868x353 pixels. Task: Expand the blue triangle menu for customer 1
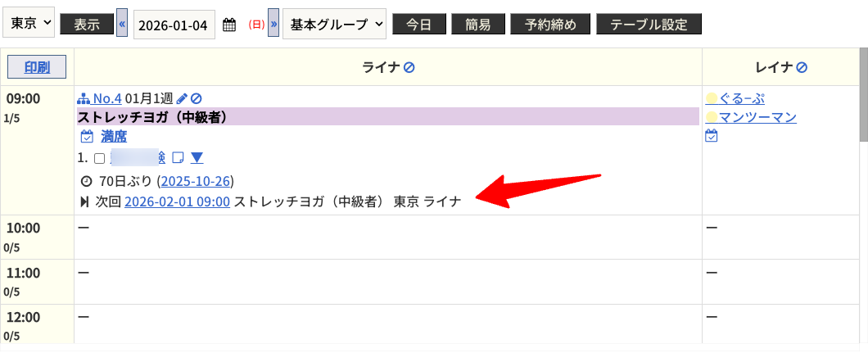coord(197,157)
